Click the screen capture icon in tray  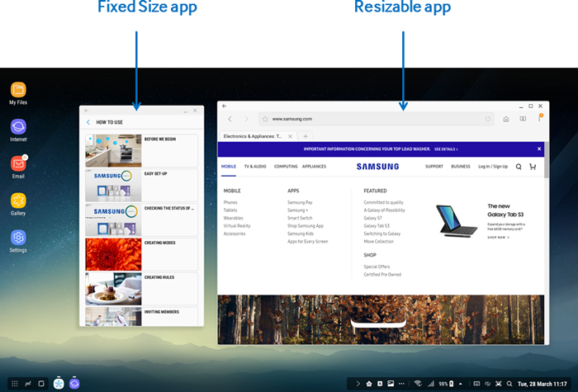coord(499,384)
